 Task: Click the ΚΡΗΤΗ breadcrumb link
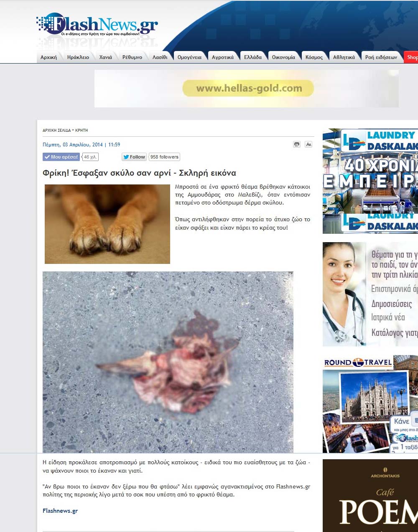[x=82, y=130]
